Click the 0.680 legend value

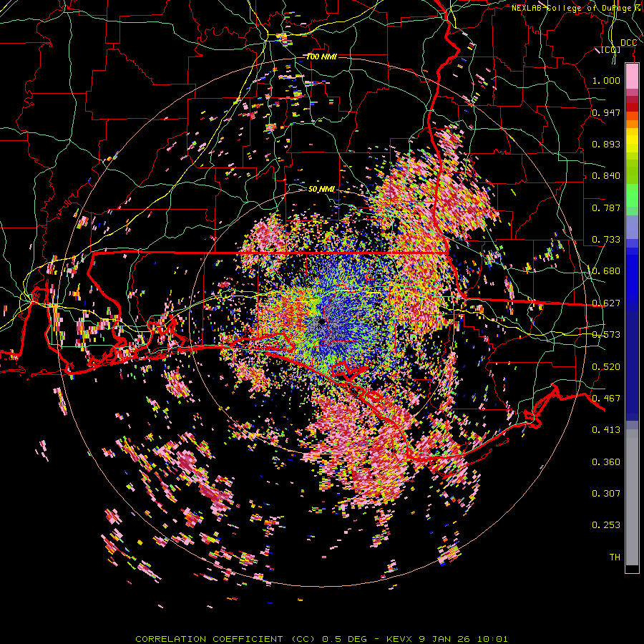point(606,271)
